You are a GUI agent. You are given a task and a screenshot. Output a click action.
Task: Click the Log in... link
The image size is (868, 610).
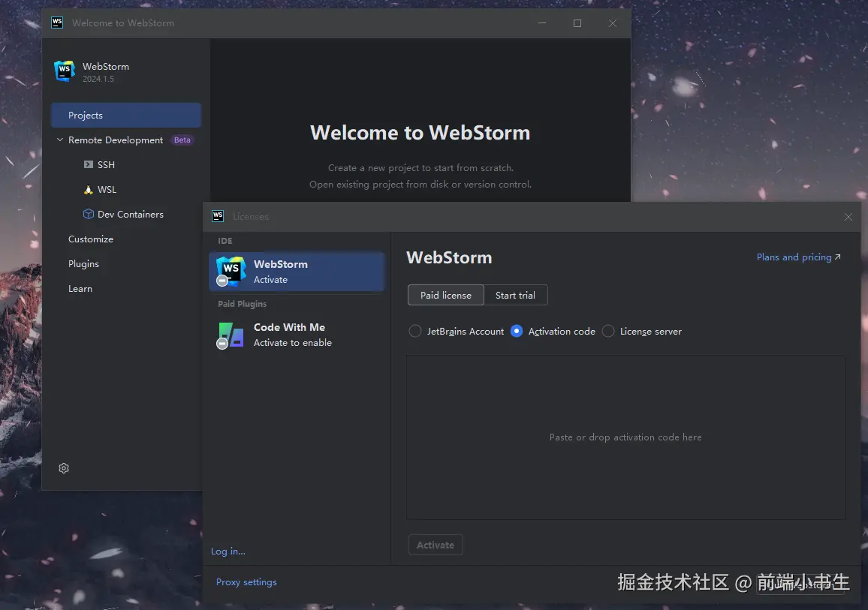pyautogui.click(x=228, y=551)
